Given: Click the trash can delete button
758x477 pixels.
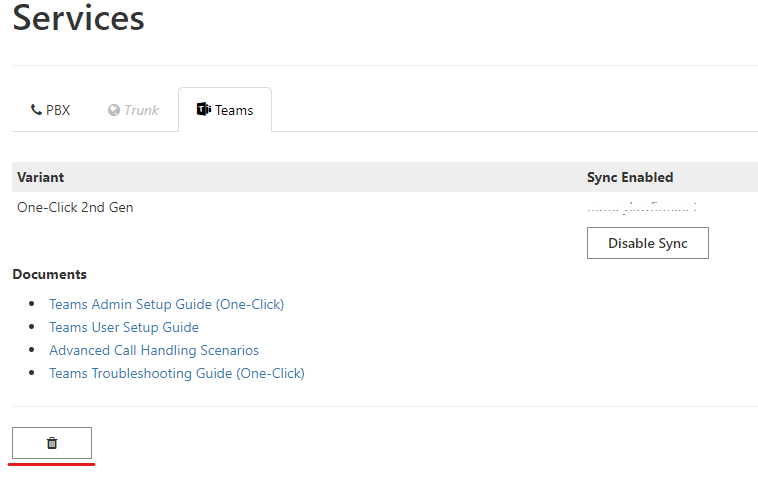Looking at the screenshot, I should pos(52,443).
